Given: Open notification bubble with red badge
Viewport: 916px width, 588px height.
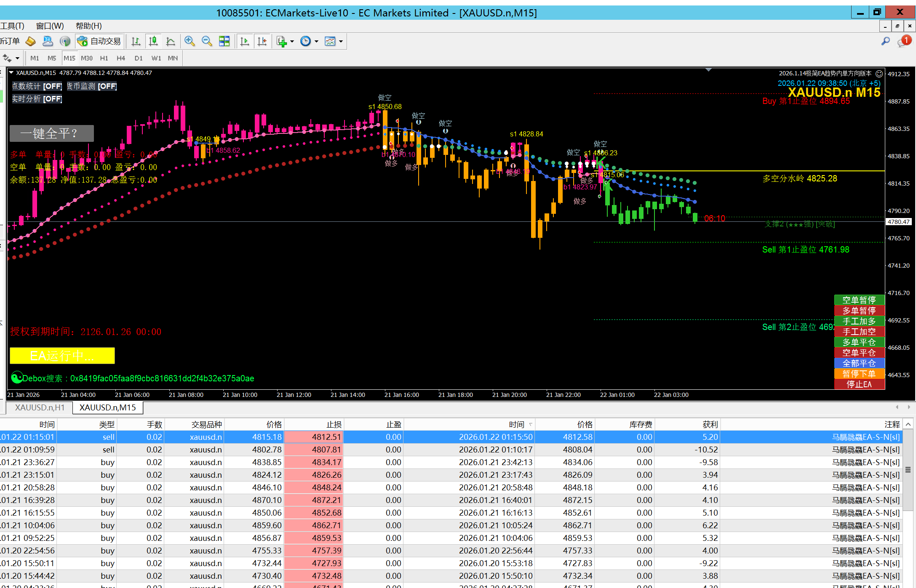Looking at the screenshot, I should tap(904, 41).
